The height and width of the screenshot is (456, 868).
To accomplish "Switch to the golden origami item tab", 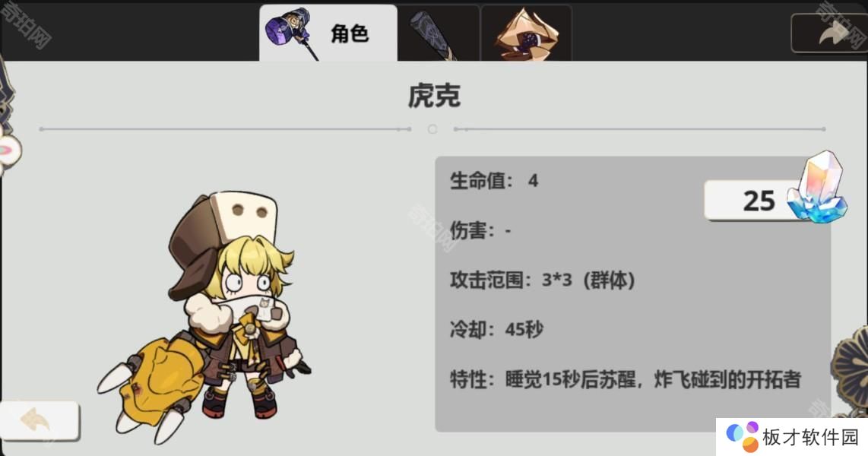I will click(527, 33).
